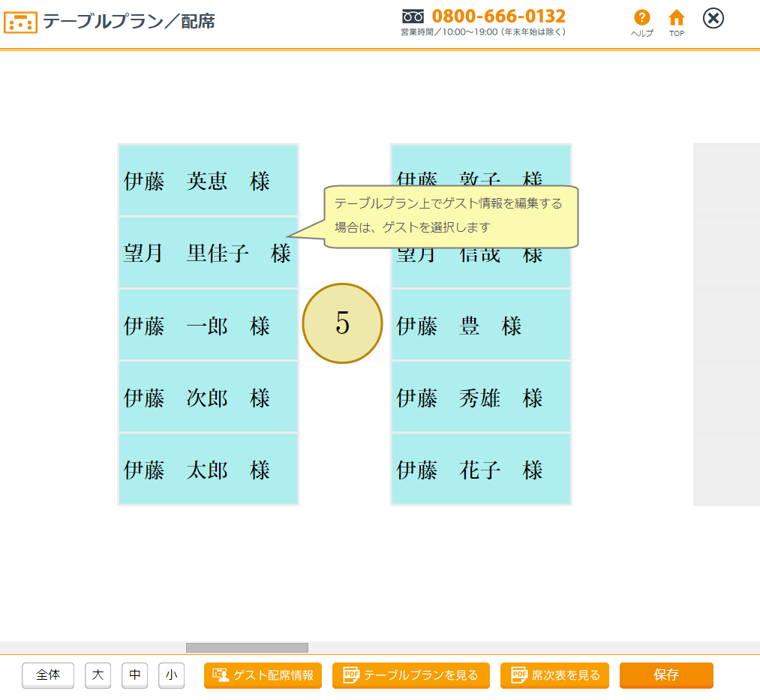Select guest 伊藤 一郎 様 seat

[x=208, y=326]
